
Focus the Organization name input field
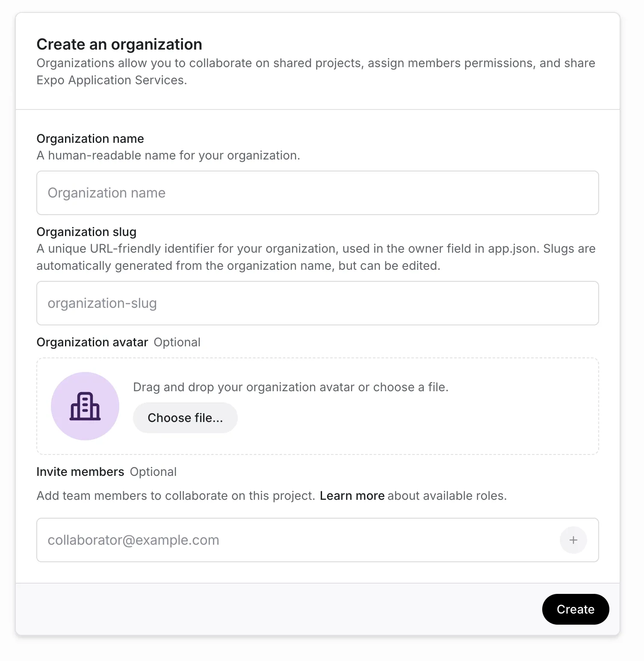click(318, 193)
